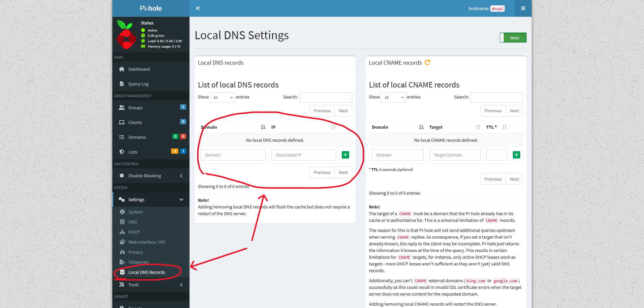644x308 pixels.
Task: Sort DNS records by Domain column icon
Action: [x=263, y=127]
